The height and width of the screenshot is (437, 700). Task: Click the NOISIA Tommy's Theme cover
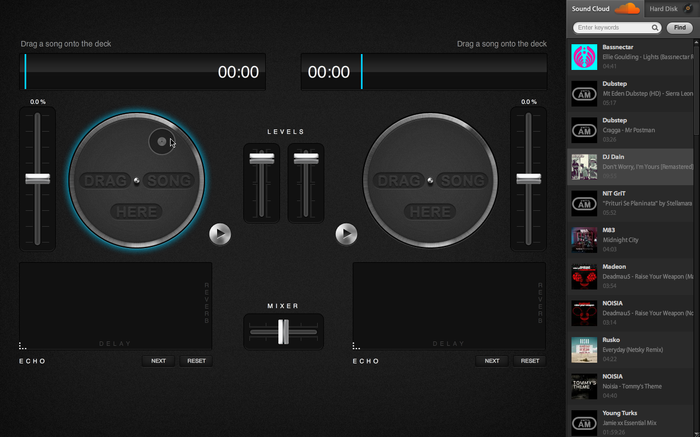[x=584, y=386]
